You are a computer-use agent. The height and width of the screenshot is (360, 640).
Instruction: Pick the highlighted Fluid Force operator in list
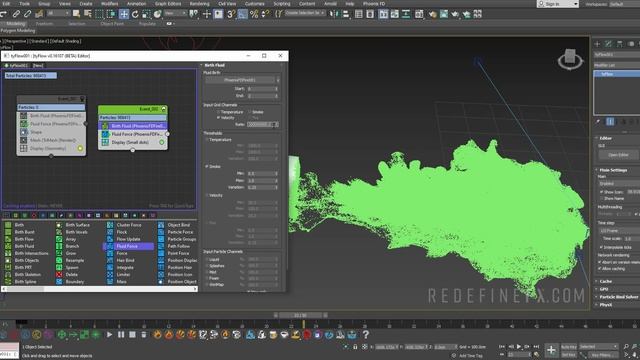tap(127, 246)
